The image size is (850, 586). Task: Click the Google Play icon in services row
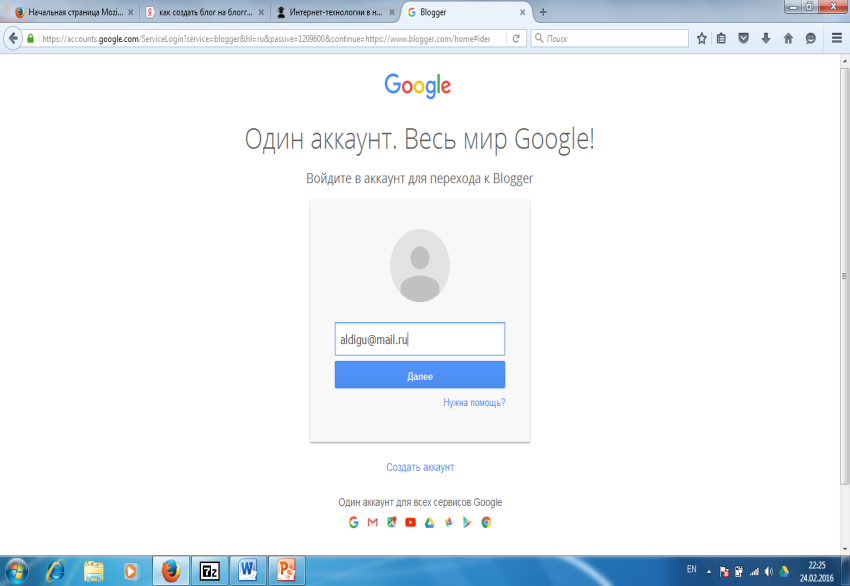click(x=467, y=522)
